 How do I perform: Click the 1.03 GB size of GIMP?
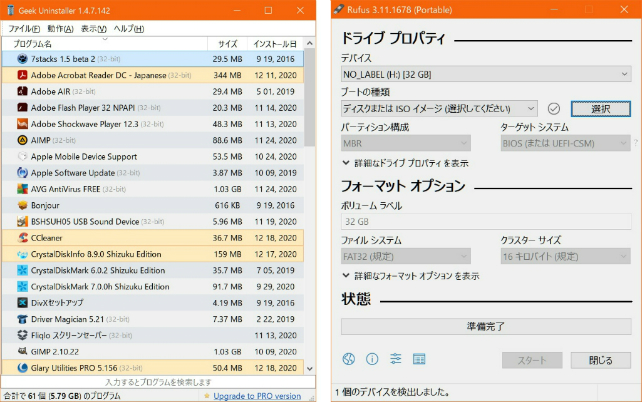(x=227, y=352)
